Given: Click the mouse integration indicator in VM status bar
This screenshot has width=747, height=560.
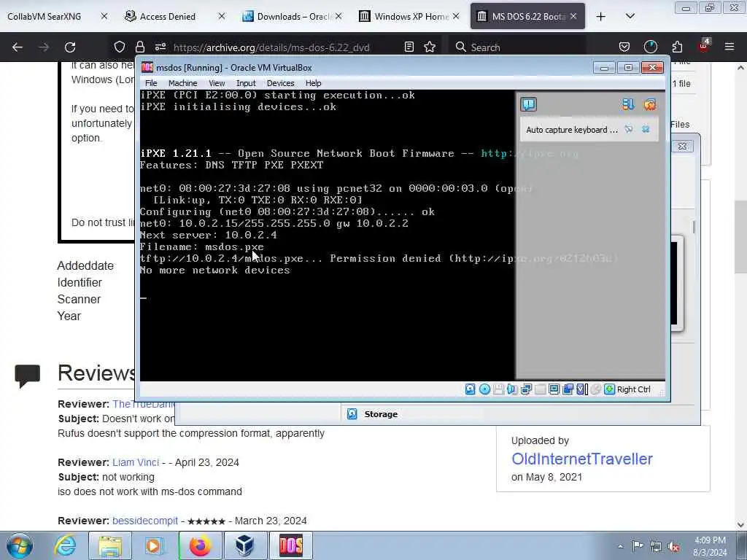Looking at the screenshot, I should [x=595, y=389].
